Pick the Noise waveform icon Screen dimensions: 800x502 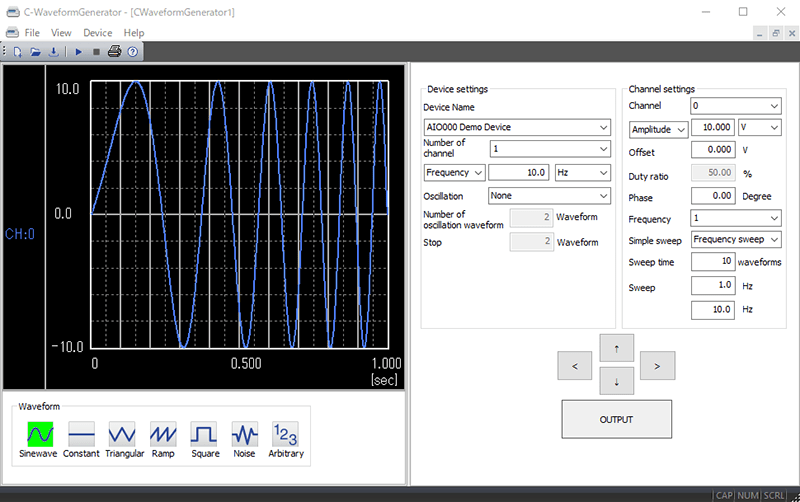tap(245, 434)
